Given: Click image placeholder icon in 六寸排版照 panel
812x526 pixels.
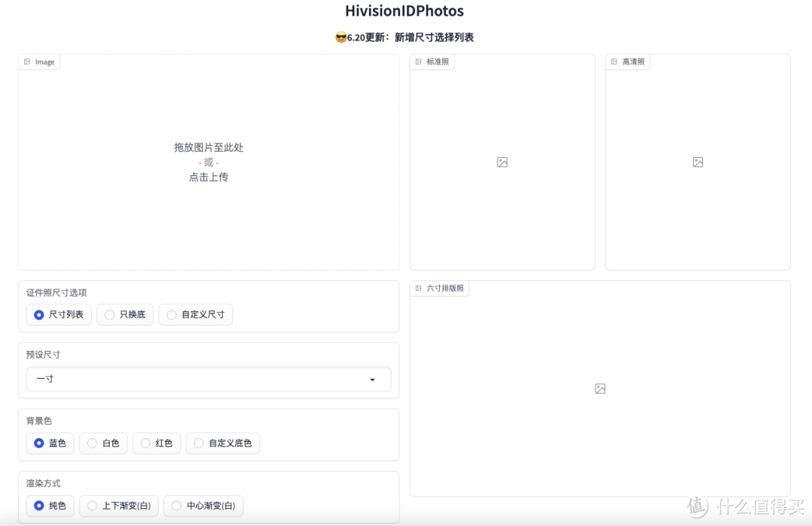Looking at the screenshot, I should coord(600,388).
